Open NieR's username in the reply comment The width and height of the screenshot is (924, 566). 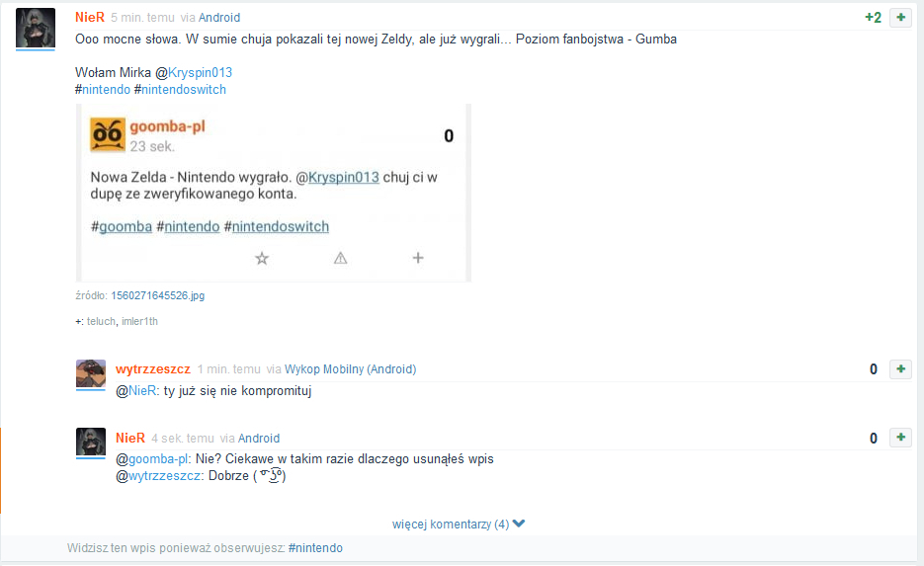click(x=130, y=439)
